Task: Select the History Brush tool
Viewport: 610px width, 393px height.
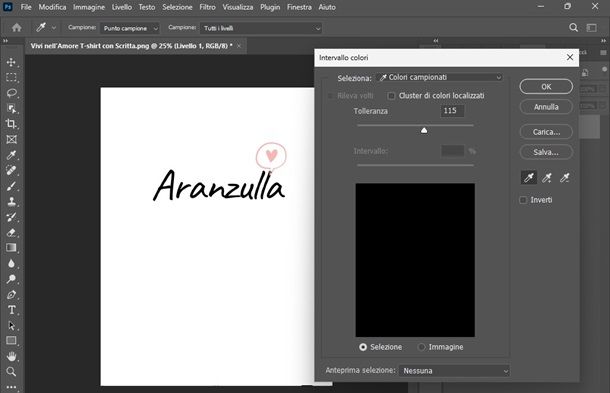Action: point(11,217)
